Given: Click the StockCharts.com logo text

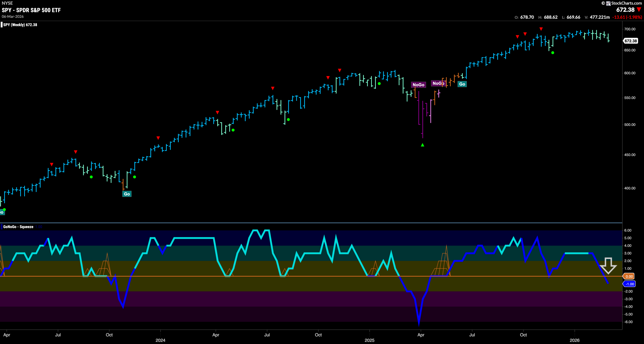Looking at the screenshot, I should coord(626,3).
